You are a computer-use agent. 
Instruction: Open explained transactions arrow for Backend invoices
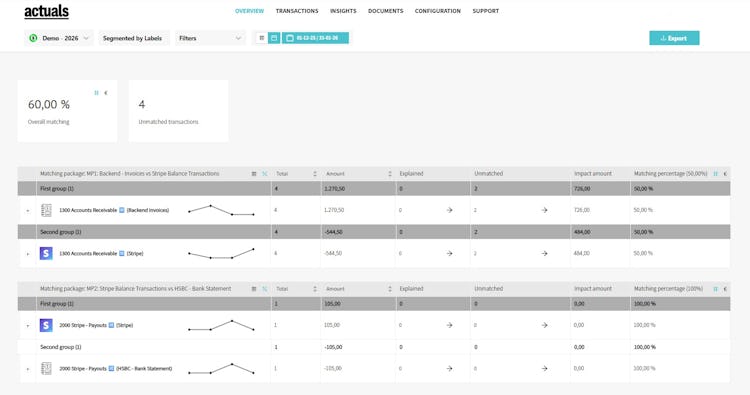tap(449, 210)
